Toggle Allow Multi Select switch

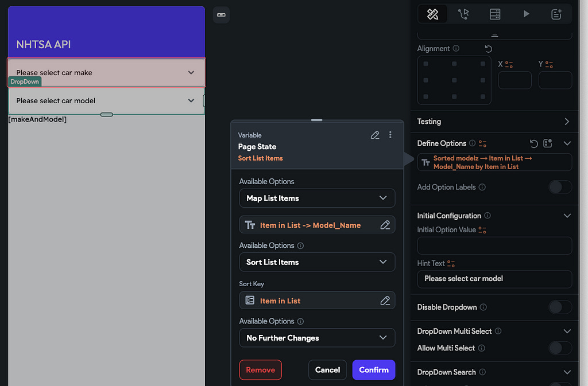(560, 348)
